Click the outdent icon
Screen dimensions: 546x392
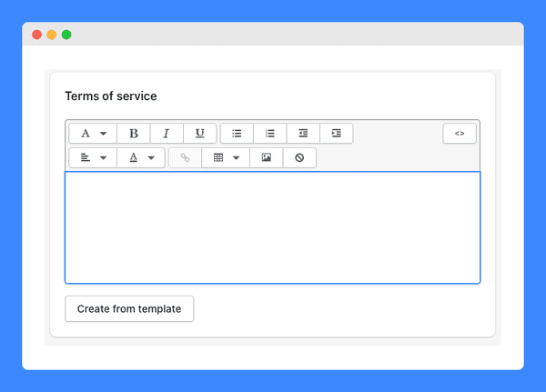point(303,134)
